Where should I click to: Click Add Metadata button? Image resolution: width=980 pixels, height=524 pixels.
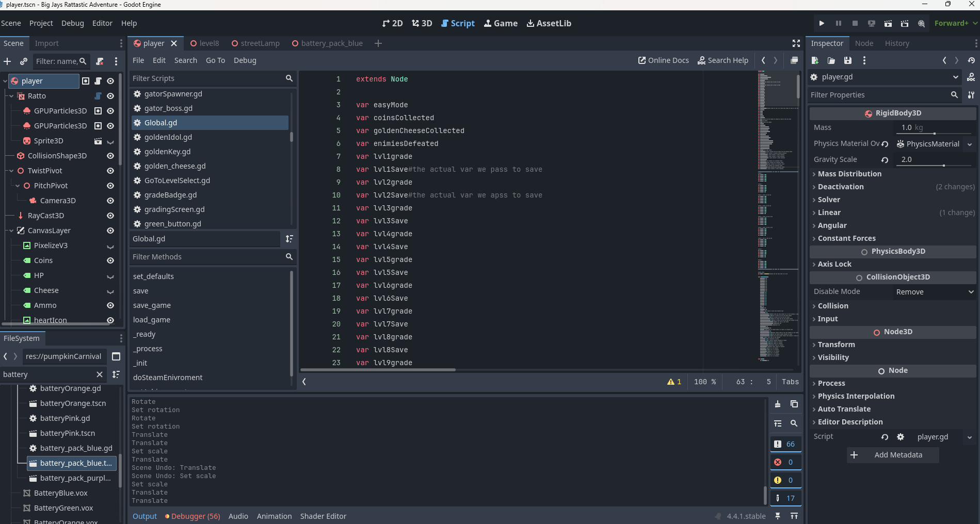pyautogui.click(x=893, y=455)
